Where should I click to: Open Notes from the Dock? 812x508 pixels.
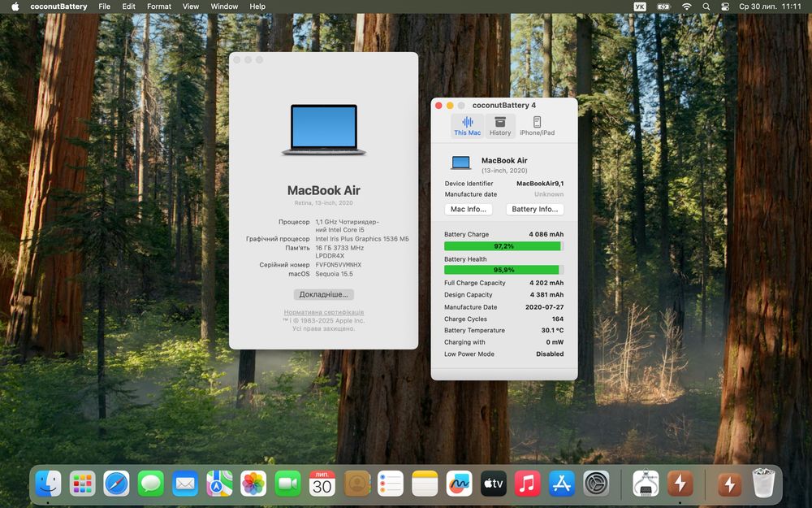pos(425,484)
